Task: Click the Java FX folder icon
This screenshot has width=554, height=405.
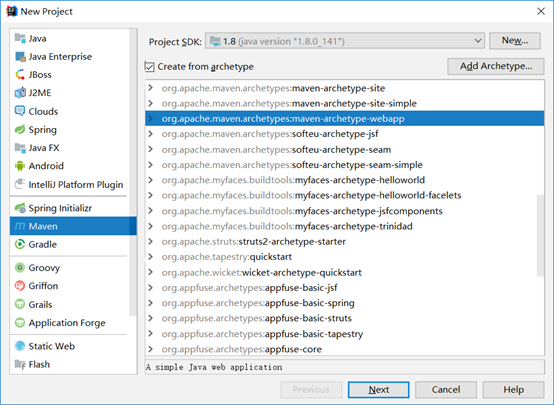Action: (20, 147)
